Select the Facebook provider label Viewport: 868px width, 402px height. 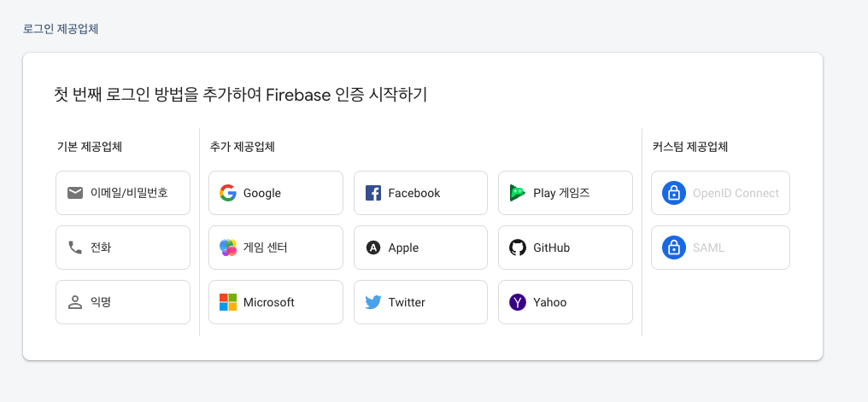(x=414, y=193)
